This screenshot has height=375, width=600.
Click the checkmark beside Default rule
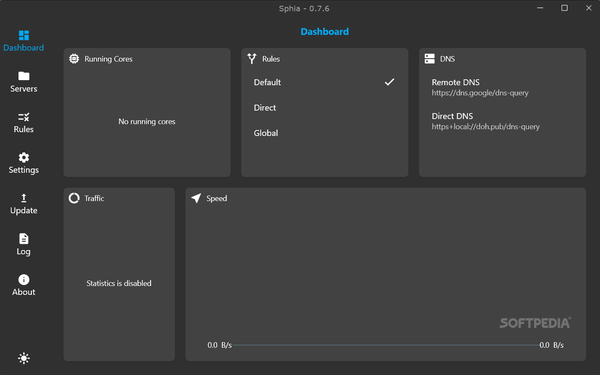tap(390, 82)
